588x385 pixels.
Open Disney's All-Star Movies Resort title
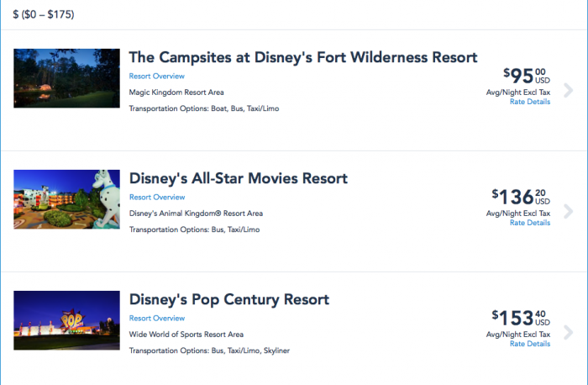(239, 178)
